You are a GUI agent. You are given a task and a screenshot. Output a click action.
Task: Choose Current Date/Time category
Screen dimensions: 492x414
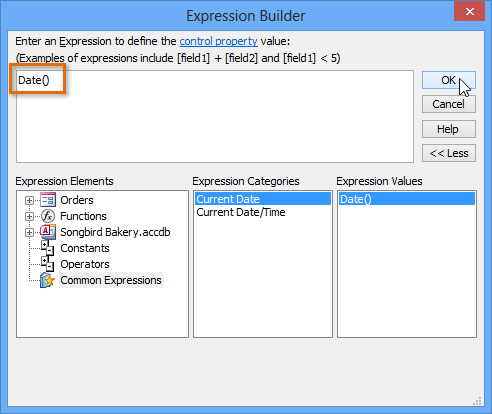(263, 212)
